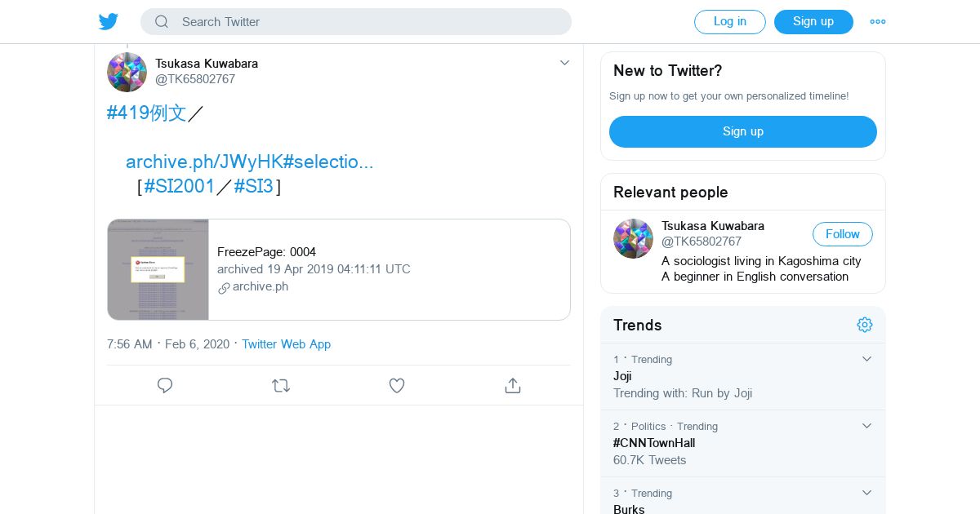Retweet the Tsukasa Kuwabara tweet
The image size is (980, 514).
[281, 386]
